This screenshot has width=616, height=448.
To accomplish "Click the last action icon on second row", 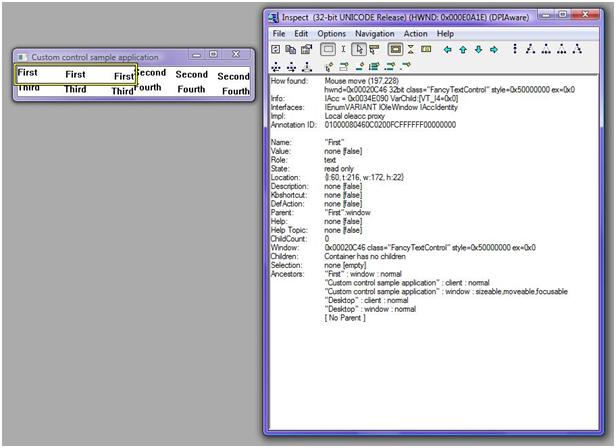I will point(406,66).
